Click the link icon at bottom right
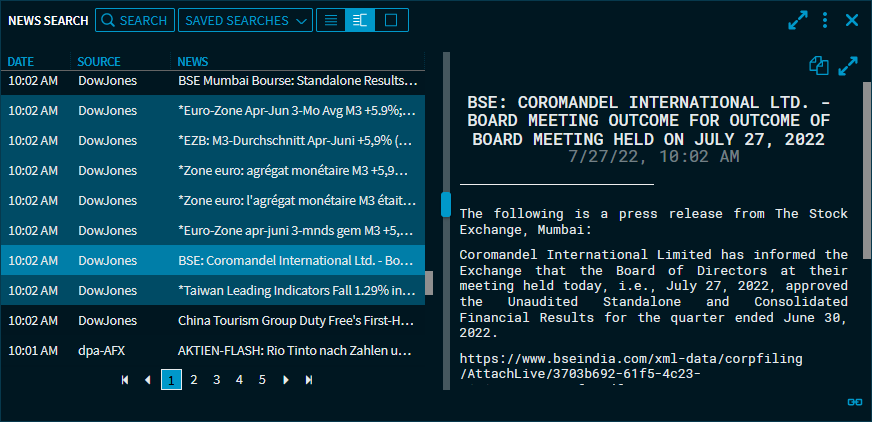 [x=854, y=402]
